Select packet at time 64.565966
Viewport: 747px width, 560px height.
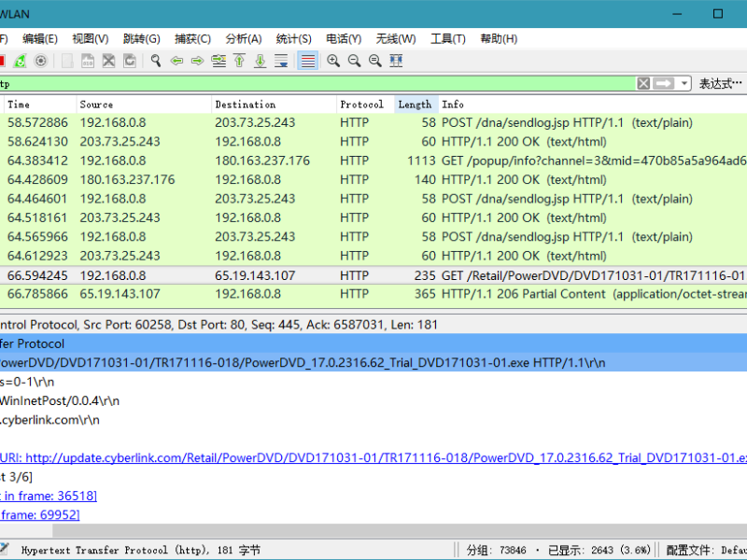coord(373,237)
